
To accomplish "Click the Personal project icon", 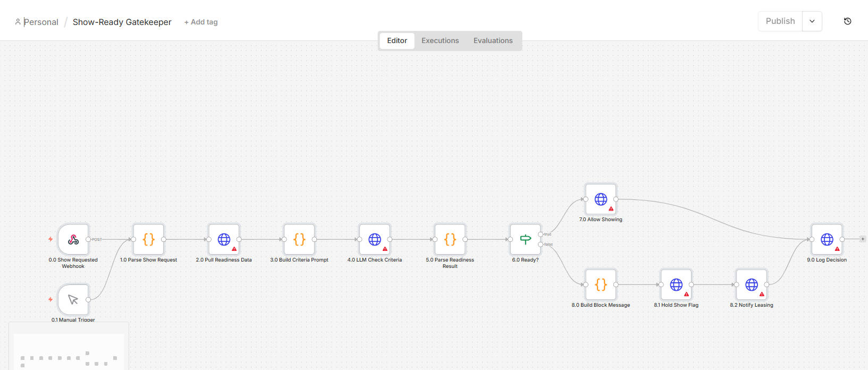I will click(18, 22).
